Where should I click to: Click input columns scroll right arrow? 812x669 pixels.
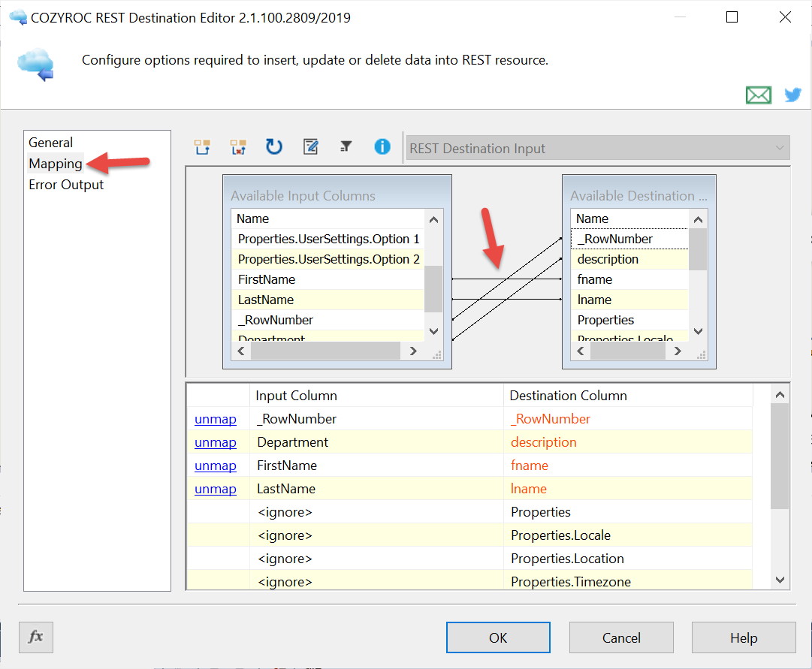tap(412, 351)
